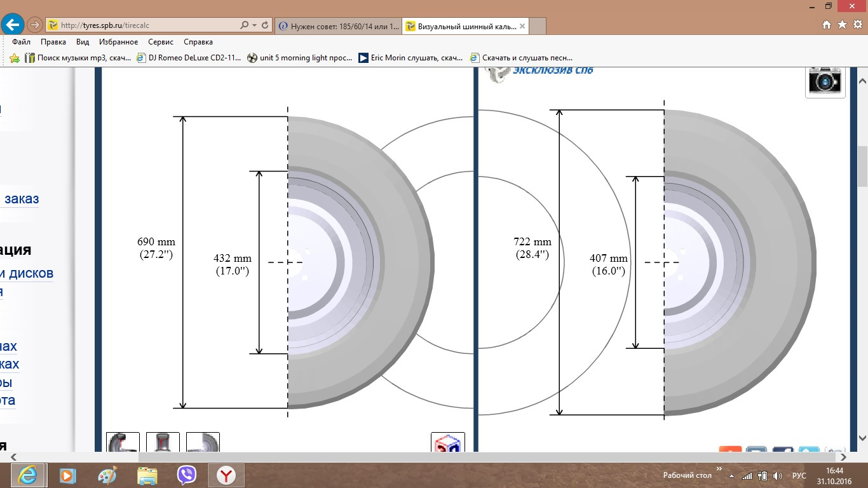Open Favorites with the star icon
This screenshot has width=868, height=488.
coord(842,25)
